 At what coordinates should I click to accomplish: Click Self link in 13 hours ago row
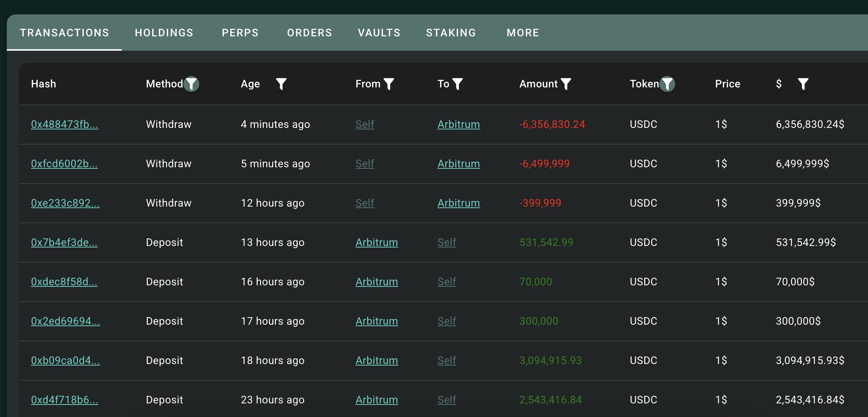(446, 243)
